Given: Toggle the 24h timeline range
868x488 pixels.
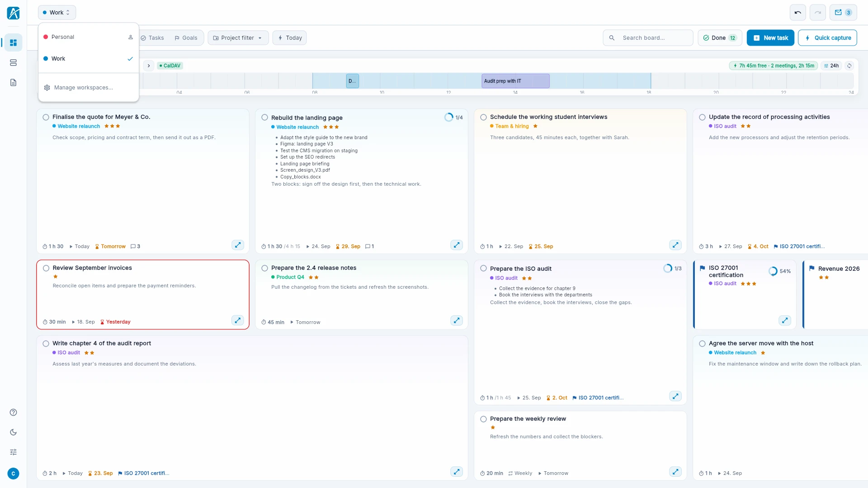Looking at the screenshot, I should click(831, 66).
